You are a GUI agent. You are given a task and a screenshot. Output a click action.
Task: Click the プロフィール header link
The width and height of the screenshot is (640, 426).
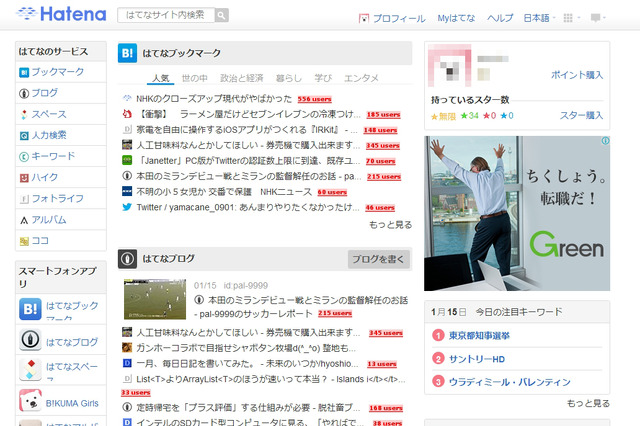click(399, 18)
